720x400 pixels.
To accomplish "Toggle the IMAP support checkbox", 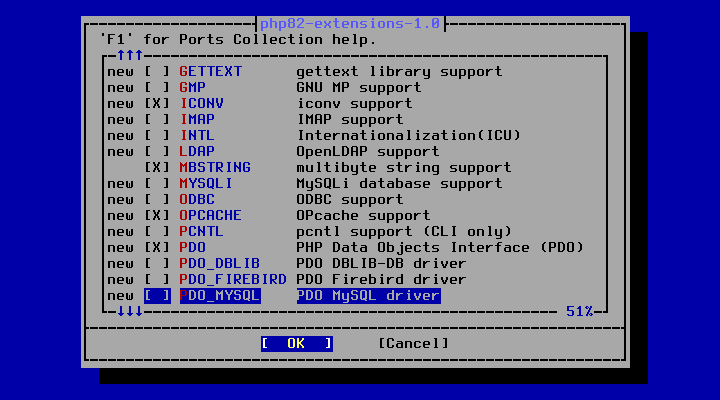I will tap(157, 120).
